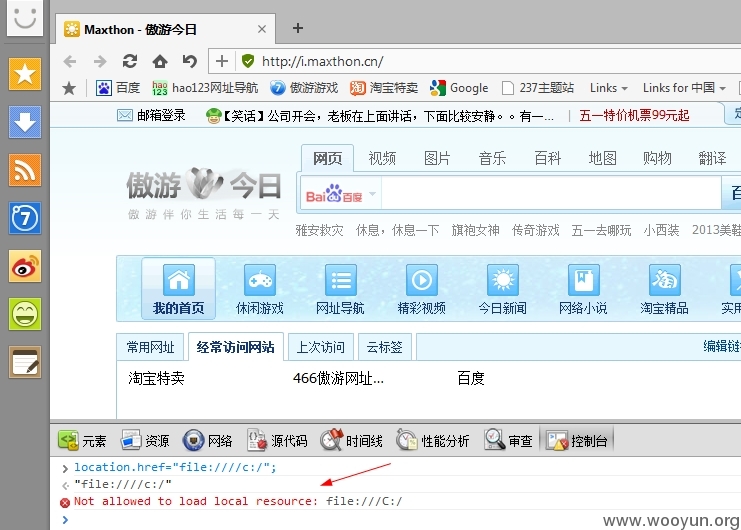Switch to 上次访问 tab
Image resolution: width=741 pixels, height=530 pixels.
tap(320, 347)
